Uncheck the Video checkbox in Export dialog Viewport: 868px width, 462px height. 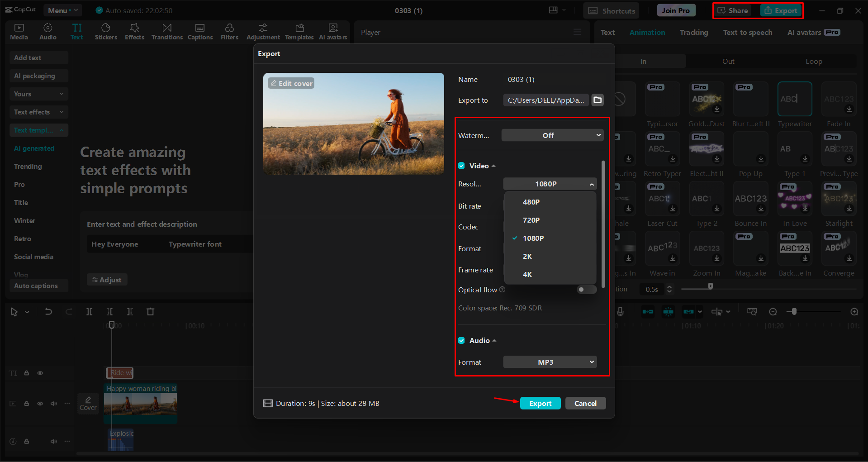(x=461, y=166)
